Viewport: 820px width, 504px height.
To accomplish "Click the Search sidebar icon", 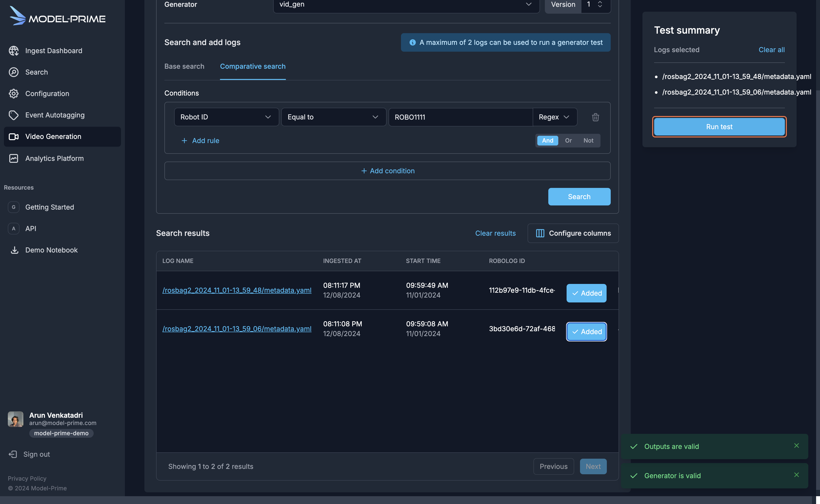I will (x=14, y=72).
